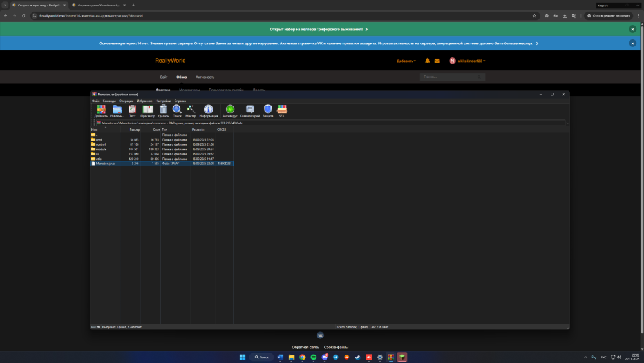Screen dimensions: 644x363
Task: Open the Настройки menu in WinRAR
Action: point(163,101)
